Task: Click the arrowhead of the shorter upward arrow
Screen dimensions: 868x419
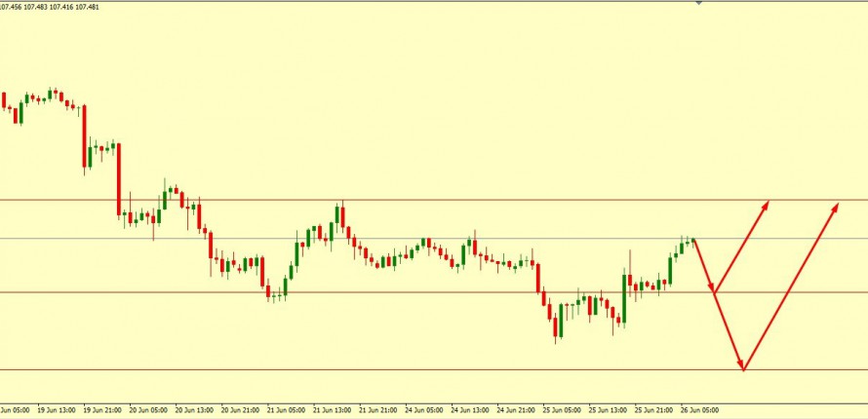Action: coord(767,204)
